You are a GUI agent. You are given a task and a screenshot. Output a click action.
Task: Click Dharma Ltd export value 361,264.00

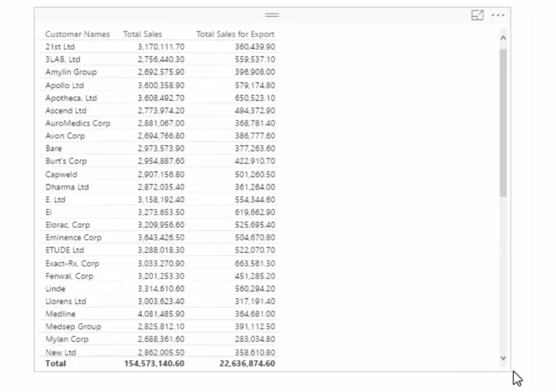255,187
